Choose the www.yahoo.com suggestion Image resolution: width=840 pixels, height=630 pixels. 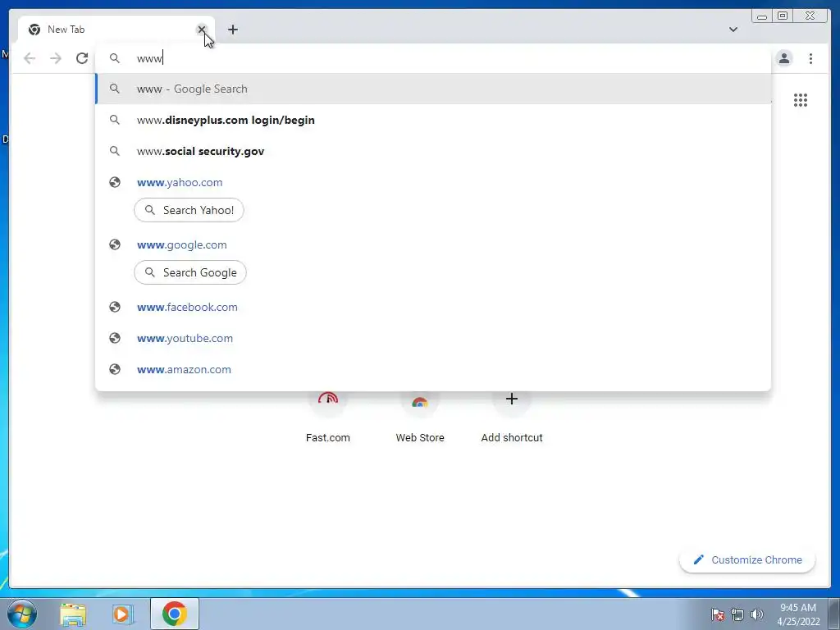click(x=433, y=182)
